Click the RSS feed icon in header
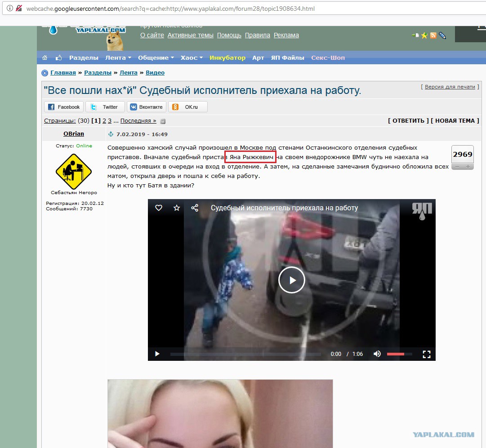The image size is (486, 448). pos(433,35)
